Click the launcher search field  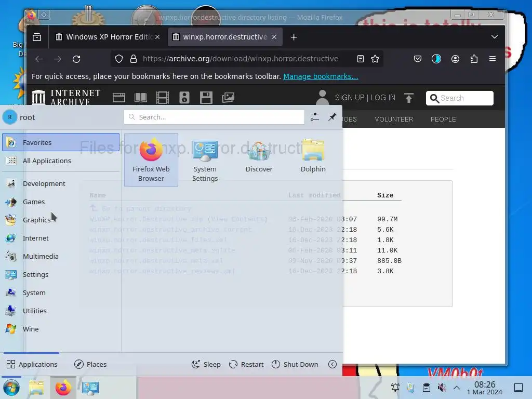214,117
